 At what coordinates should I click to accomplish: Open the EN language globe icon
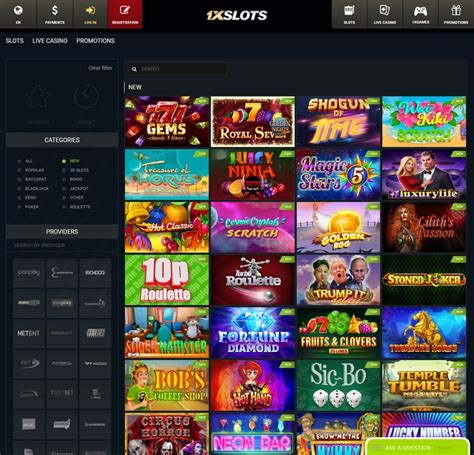pos(18,11)
